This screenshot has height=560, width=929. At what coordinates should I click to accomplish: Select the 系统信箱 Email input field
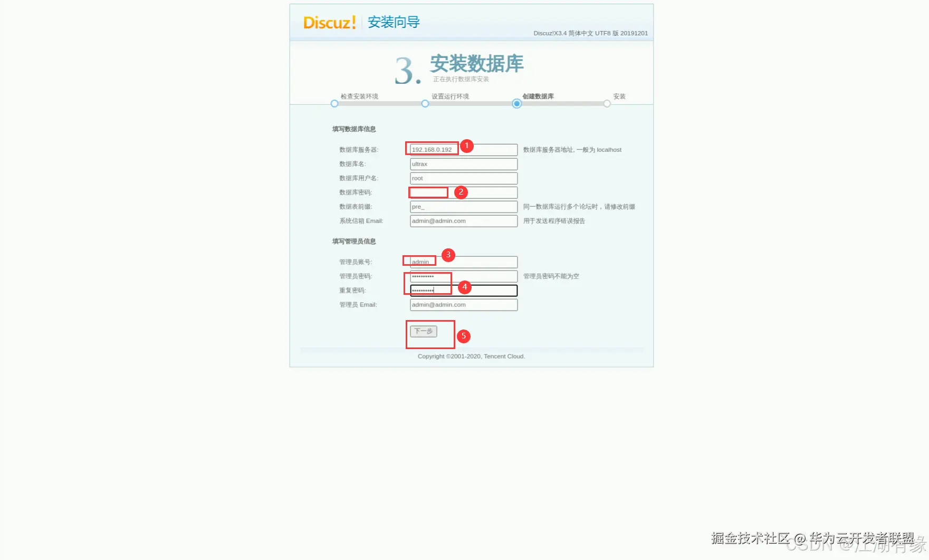(x=463, y=220)
